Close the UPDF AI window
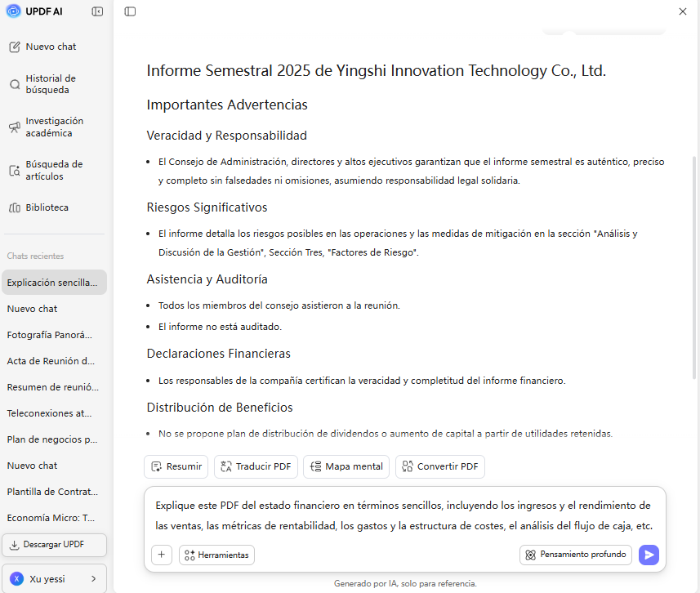 [x=683, y=11]
